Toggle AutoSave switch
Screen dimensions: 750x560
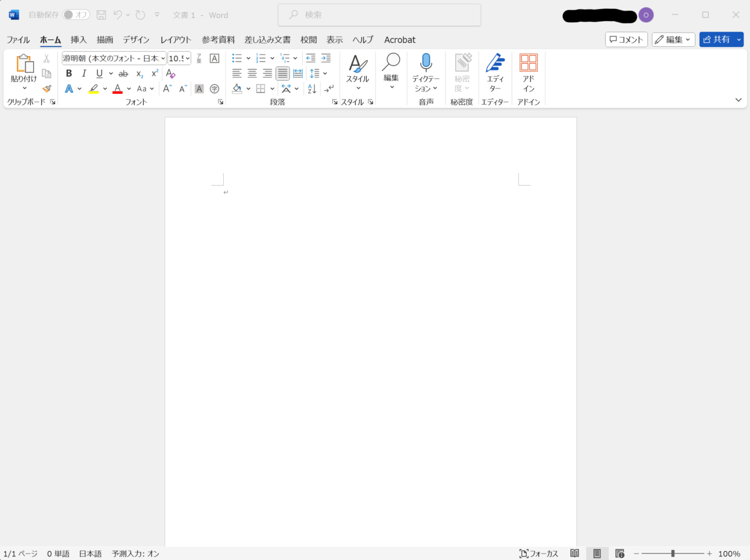pos(76,15)
